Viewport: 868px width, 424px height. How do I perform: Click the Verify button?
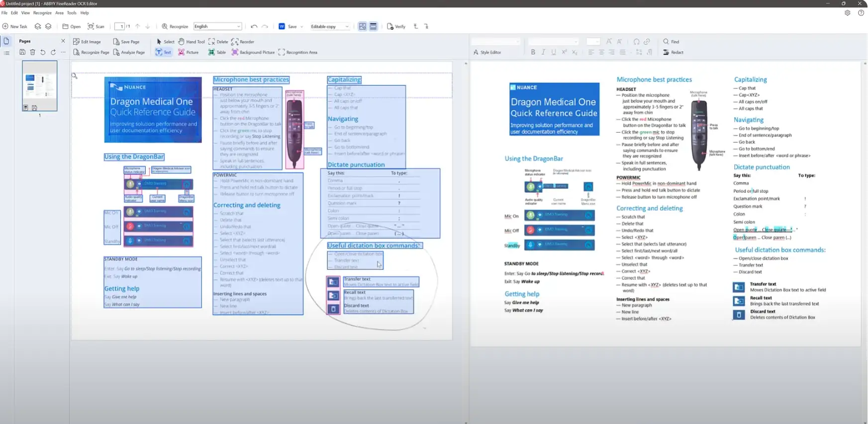coord(396,26)
